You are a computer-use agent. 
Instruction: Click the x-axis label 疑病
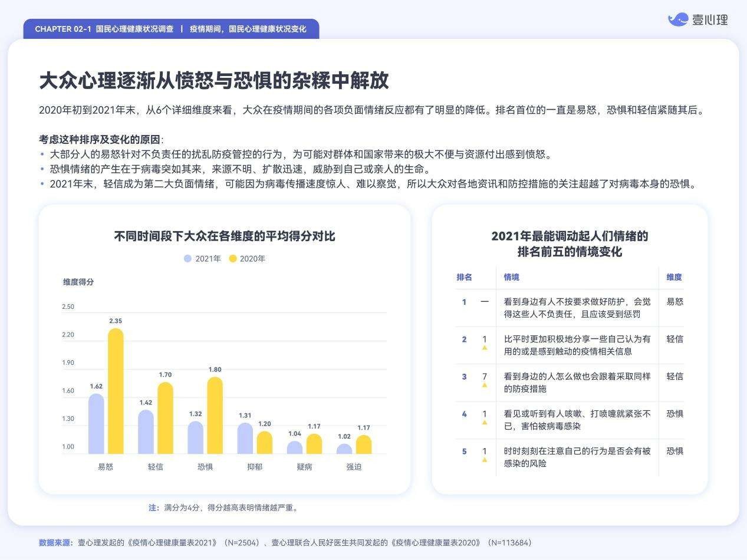(x=304, y=467)
